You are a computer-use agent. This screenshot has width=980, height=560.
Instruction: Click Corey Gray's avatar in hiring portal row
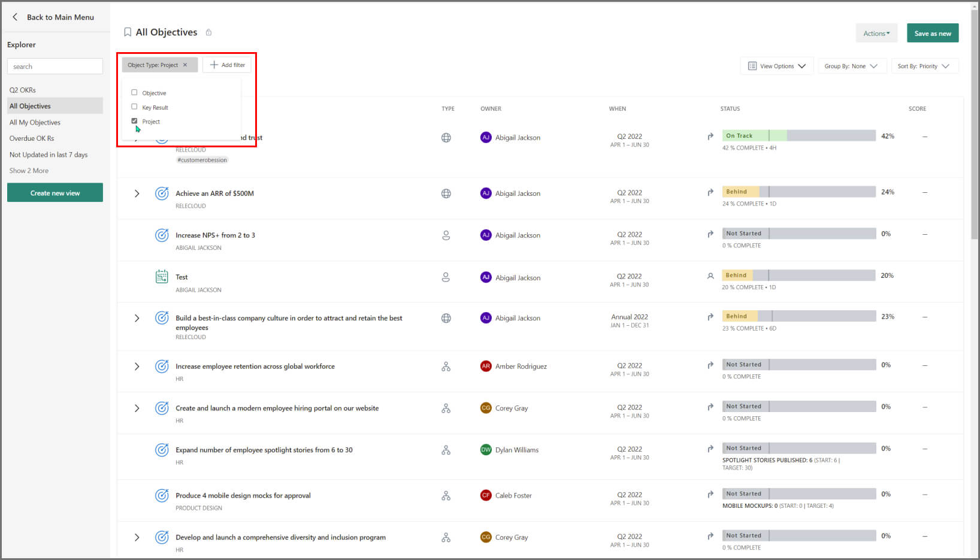point(486,408)
